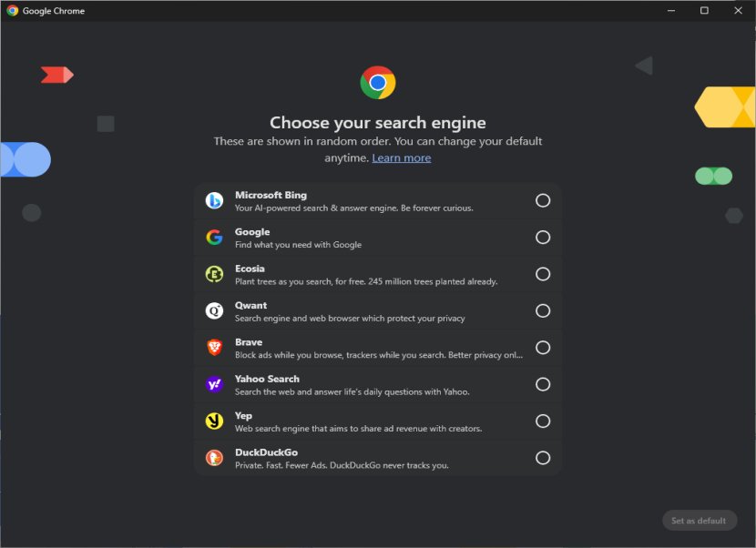Click the Chrome icon in the title bar

point(13,11)
